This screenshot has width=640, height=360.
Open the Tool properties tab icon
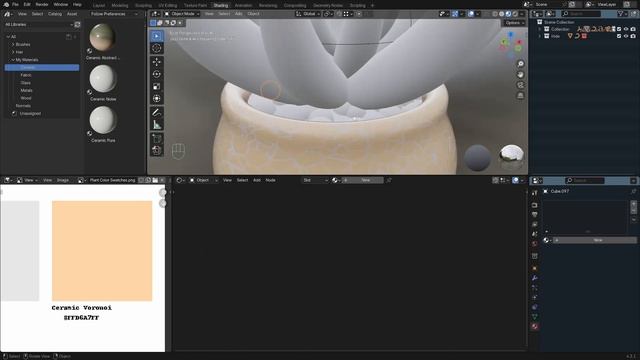[x=535, y=193]
